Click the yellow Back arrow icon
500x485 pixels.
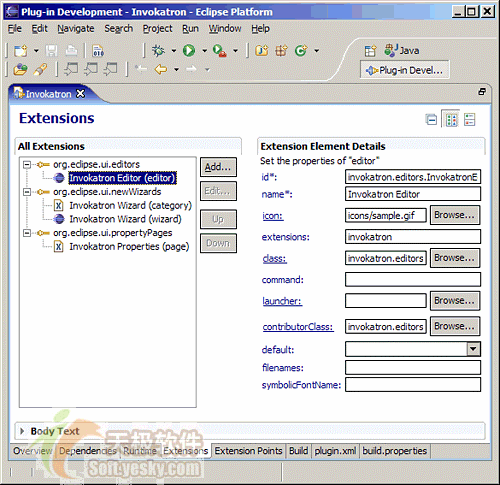[x=161, y=69]
